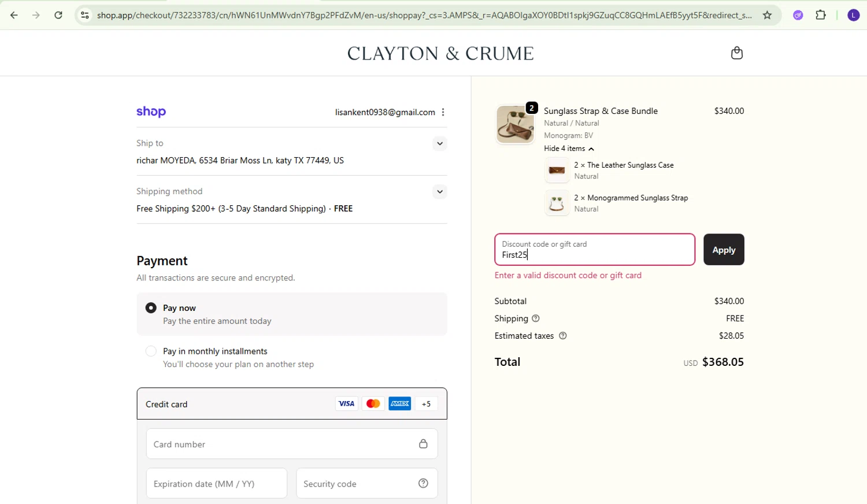Click 'Enter a valid discount code' error

(568, 276)
